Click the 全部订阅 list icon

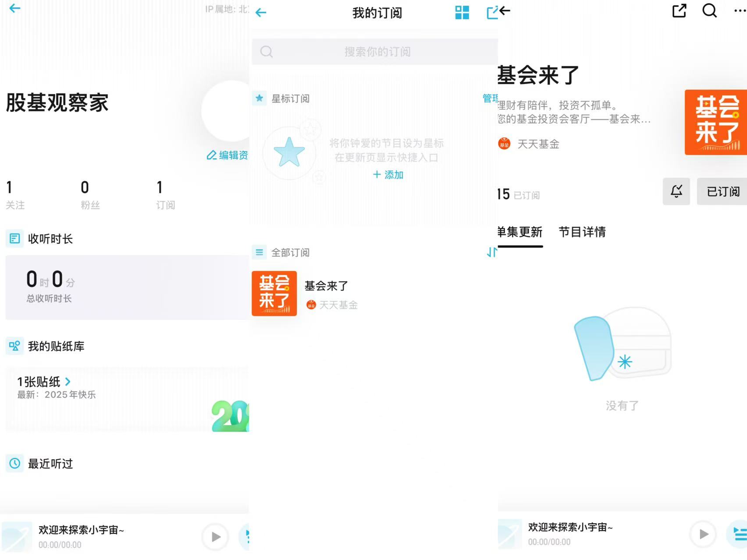click(260, 252)
